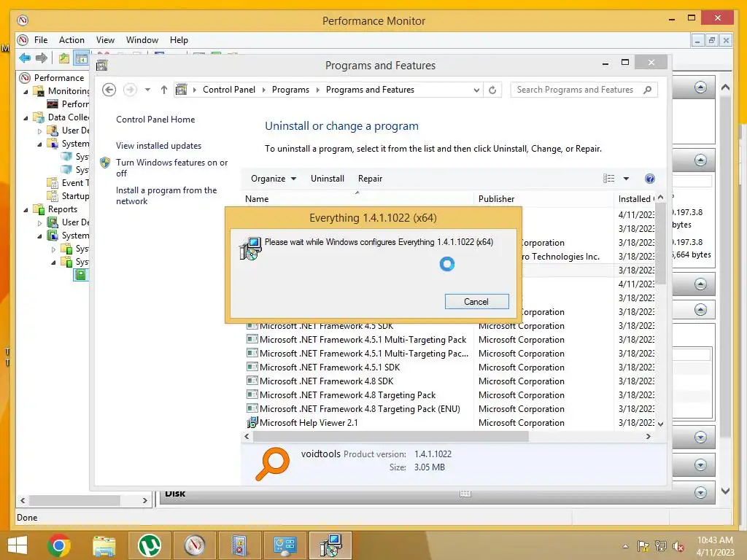Click the Publisher column header
Screen dimensions: 747x560
pos(543,199)
